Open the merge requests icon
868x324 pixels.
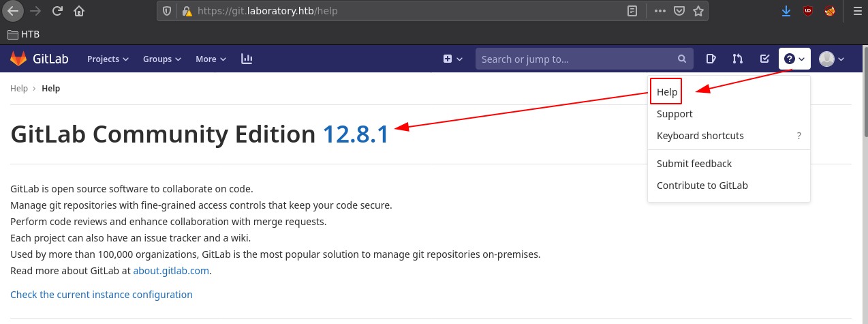pos(737,59)
